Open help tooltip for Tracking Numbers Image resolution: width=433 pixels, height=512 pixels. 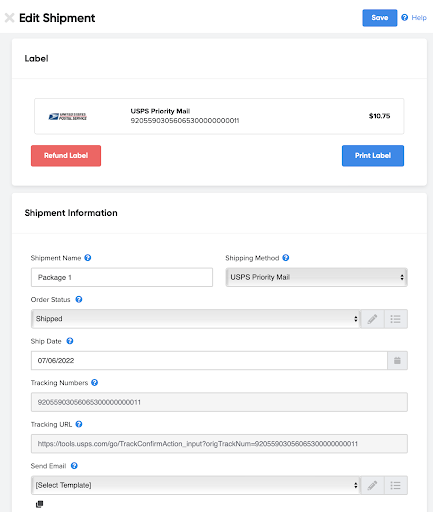pyautogui.click(x=94, y=383)
